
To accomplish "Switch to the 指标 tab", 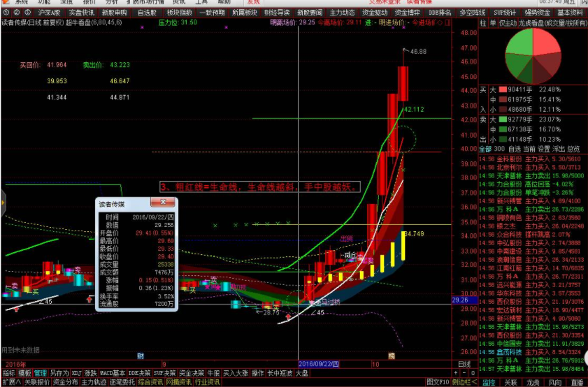I will click(x=8, y=373).
